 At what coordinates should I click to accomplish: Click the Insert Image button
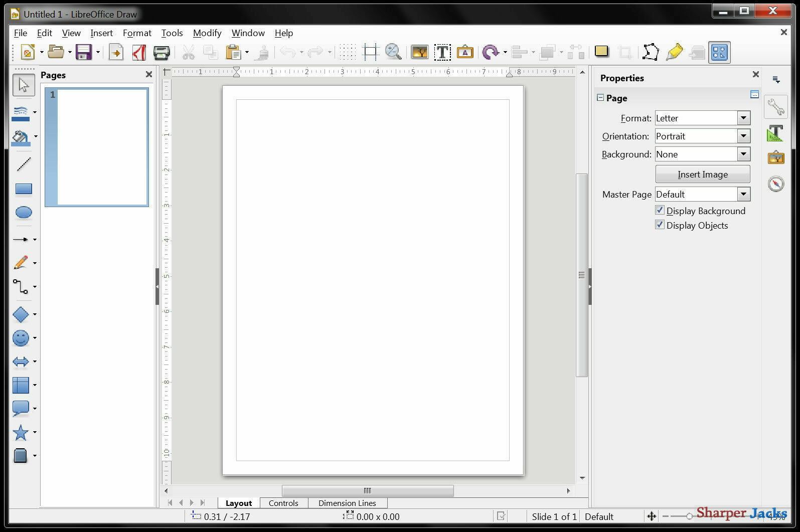(x=703, y=174)
